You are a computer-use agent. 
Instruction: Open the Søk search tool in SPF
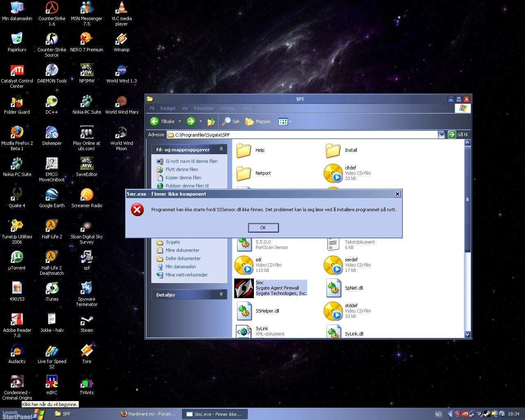click(x=231, y=121)
